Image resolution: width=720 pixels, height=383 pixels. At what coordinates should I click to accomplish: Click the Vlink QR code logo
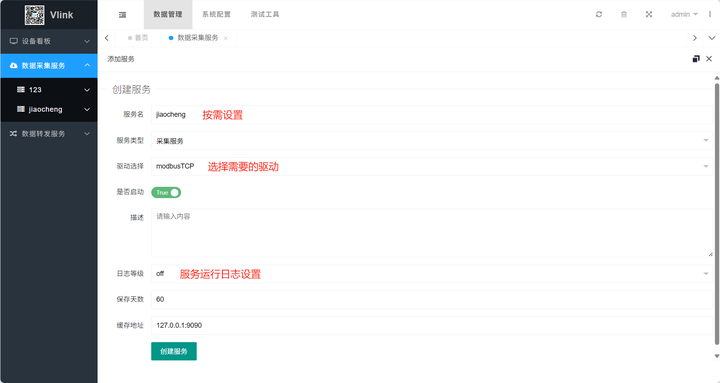(34, 15)
